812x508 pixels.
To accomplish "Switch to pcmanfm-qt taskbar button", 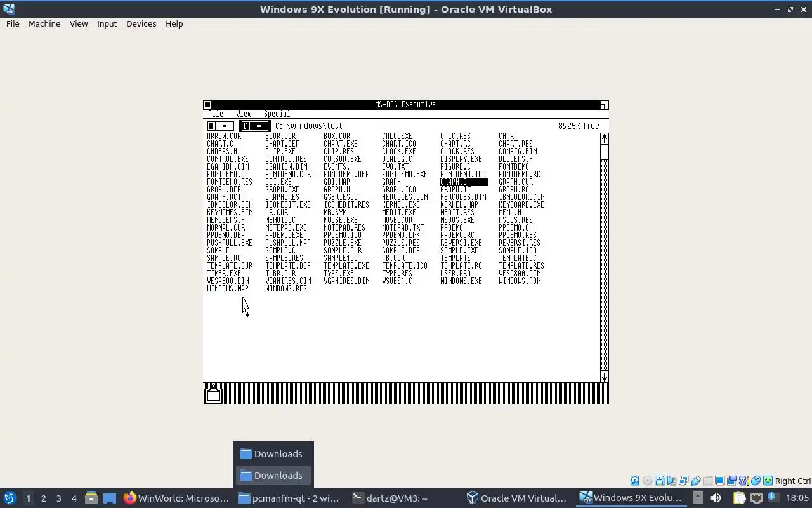I will [x=289, y=498].
